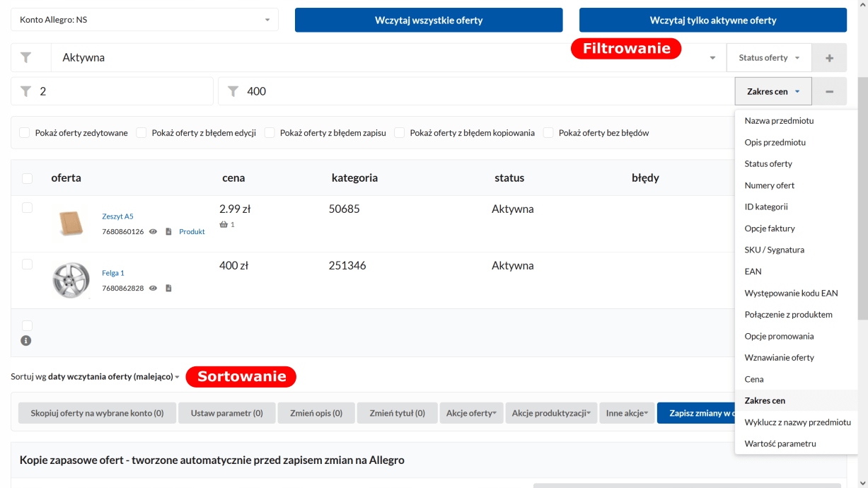Tick the checkbox in the table footer row
The width and height of the screenshot is (868, 488).
pyautogui.click(x=27, y=325)
